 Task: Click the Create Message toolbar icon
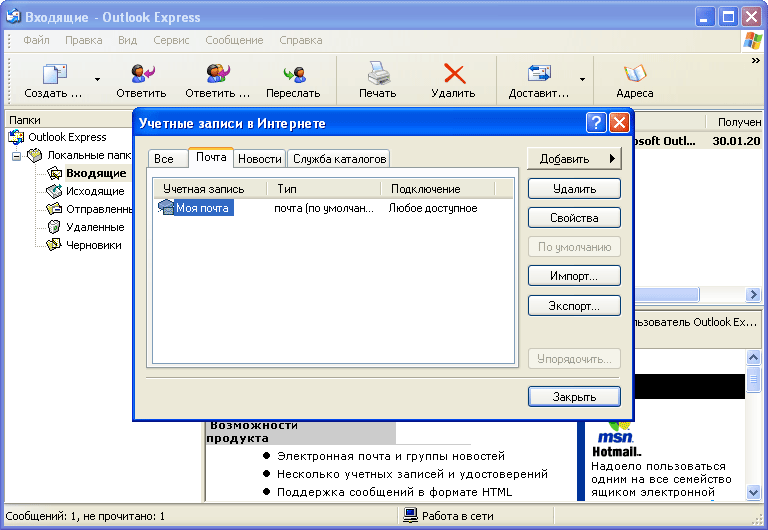(x=54, y=74)
